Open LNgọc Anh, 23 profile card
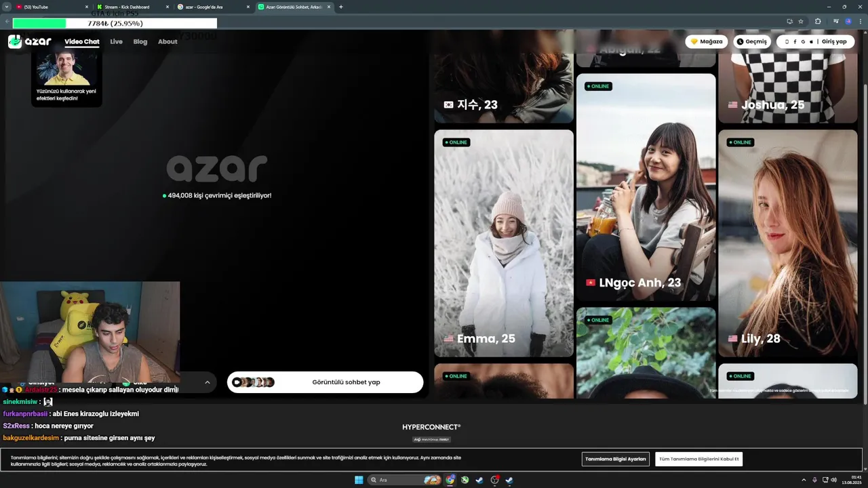 (646, 187)
